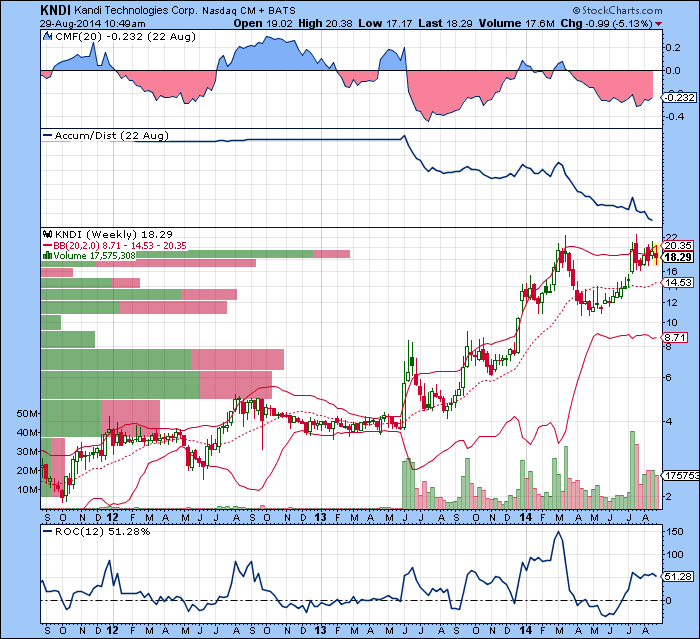
Task: Click the 10M volume axis label
Action: [x=27, y=489]
